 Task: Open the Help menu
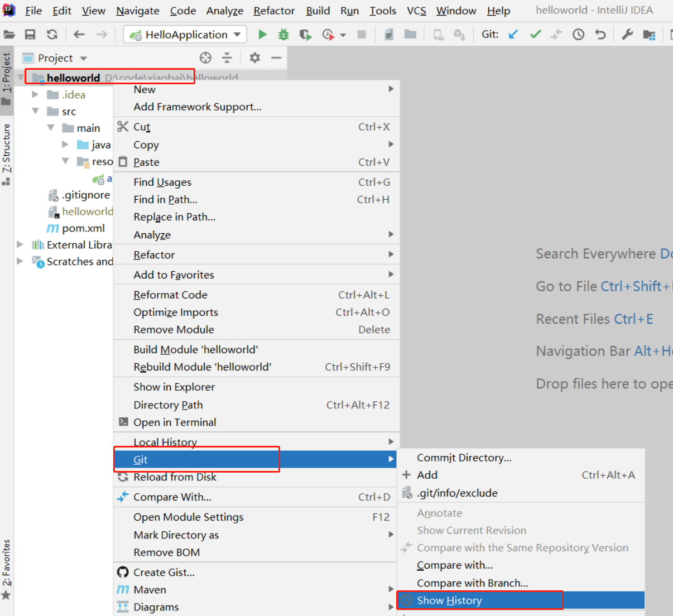498,11
